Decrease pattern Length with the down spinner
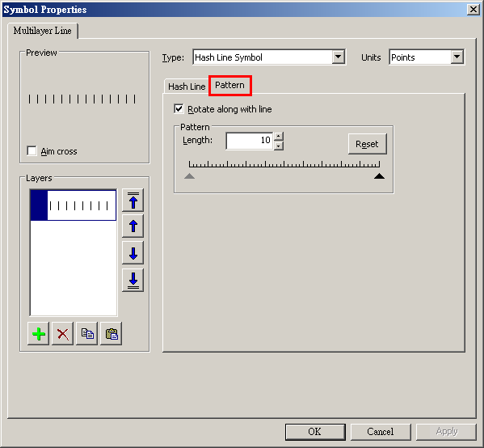This screenshot has height=448, width=484. 279,146
